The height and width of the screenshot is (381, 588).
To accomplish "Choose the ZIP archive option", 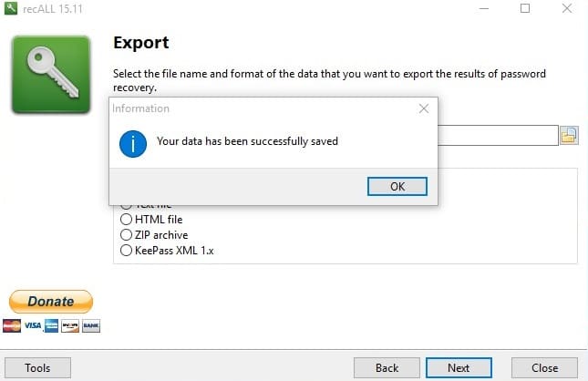I will pos(127,234).
